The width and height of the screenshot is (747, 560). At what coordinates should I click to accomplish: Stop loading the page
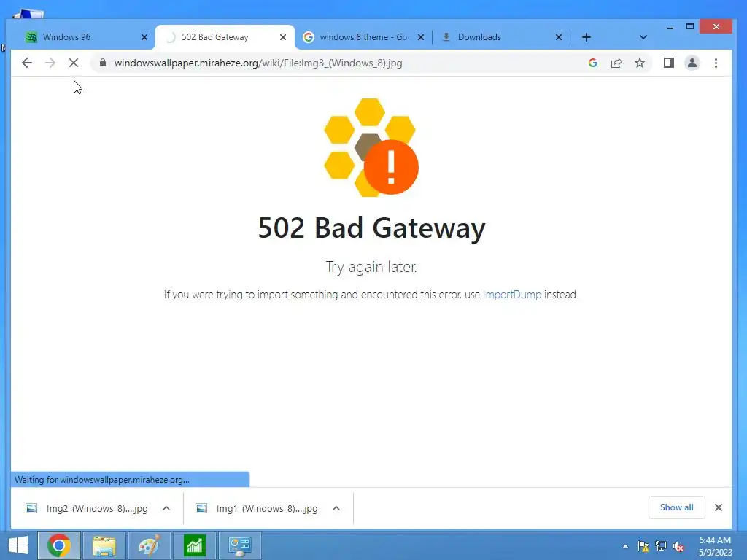click(x=74, y=63)
